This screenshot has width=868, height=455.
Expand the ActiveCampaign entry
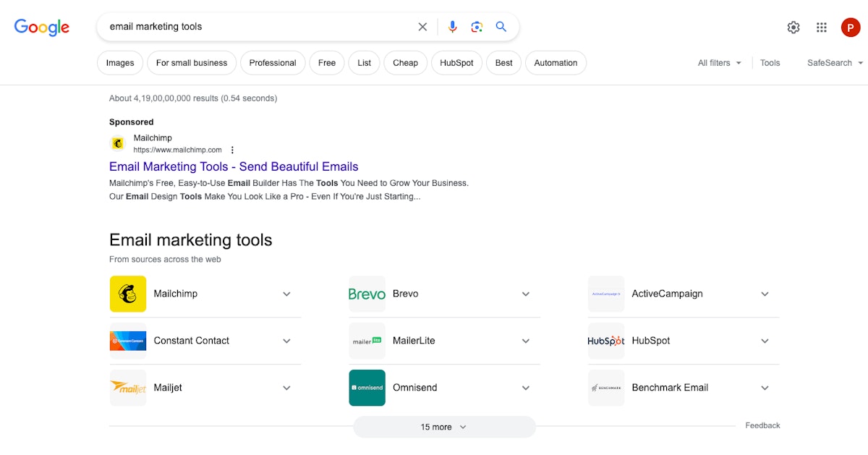[765, 294]
